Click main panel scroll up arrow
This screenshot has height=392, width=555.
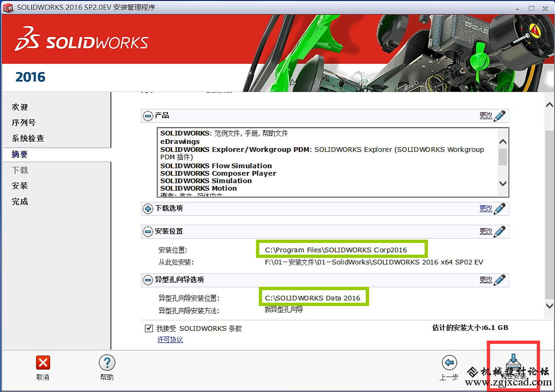tap(549, 105)
